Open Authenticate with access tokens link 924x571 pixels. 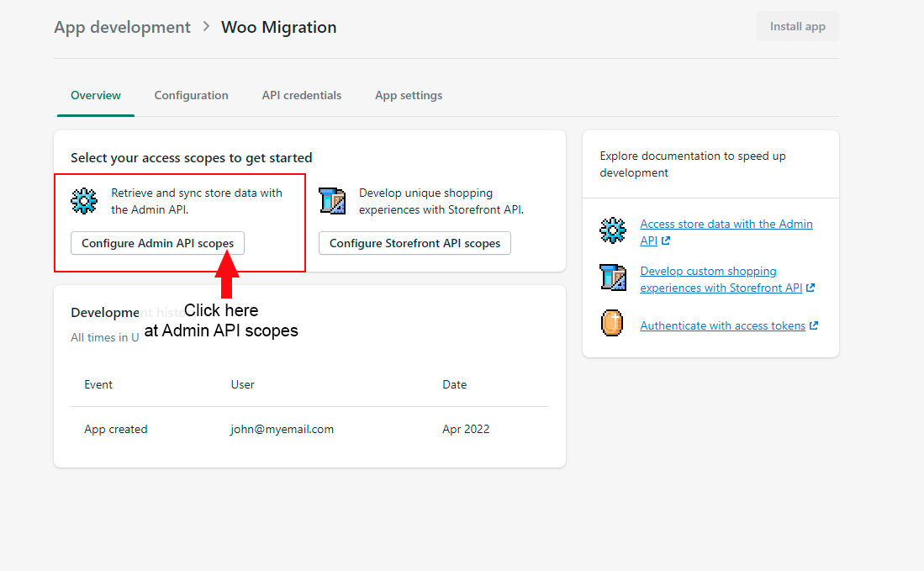722,325
